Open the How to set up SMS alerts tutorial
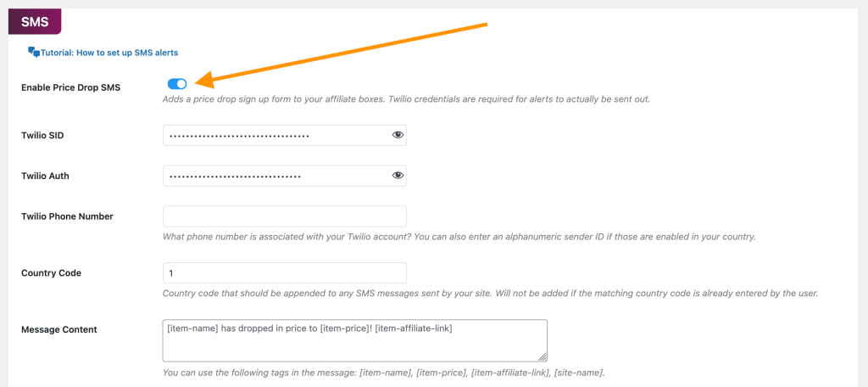This screenshot has width=868, height=387. (109, 53)
